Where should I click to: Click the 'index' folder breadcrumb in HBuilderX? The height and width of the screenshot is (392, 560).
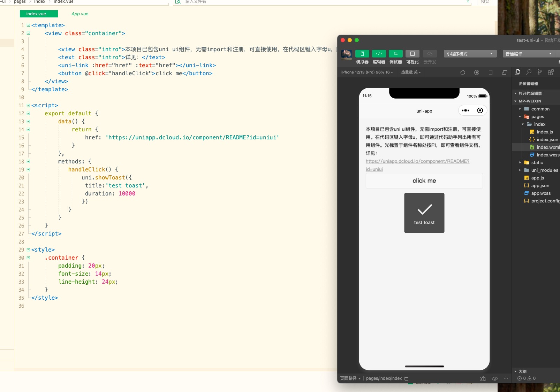[x=40, y=2]
